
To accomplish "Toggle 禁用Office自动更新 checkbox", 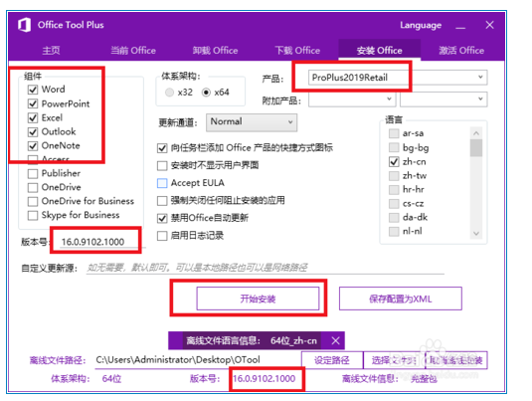I will (x=162, y=218).
